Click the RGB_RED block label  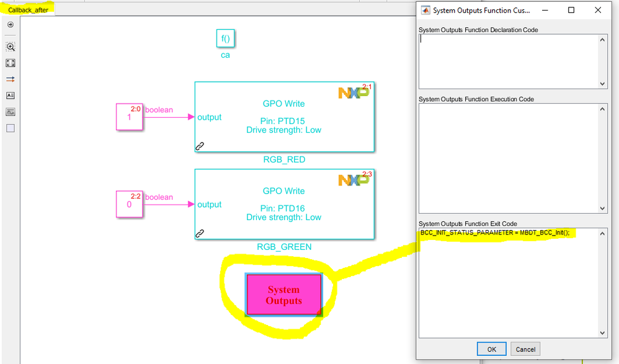tap(284, 159)
